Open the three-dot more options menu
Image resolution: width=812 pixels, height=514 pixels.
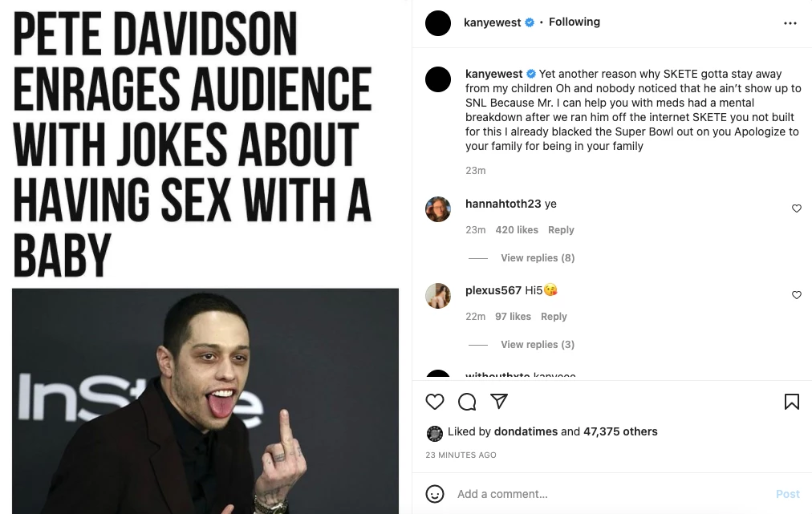pos(790,22)
